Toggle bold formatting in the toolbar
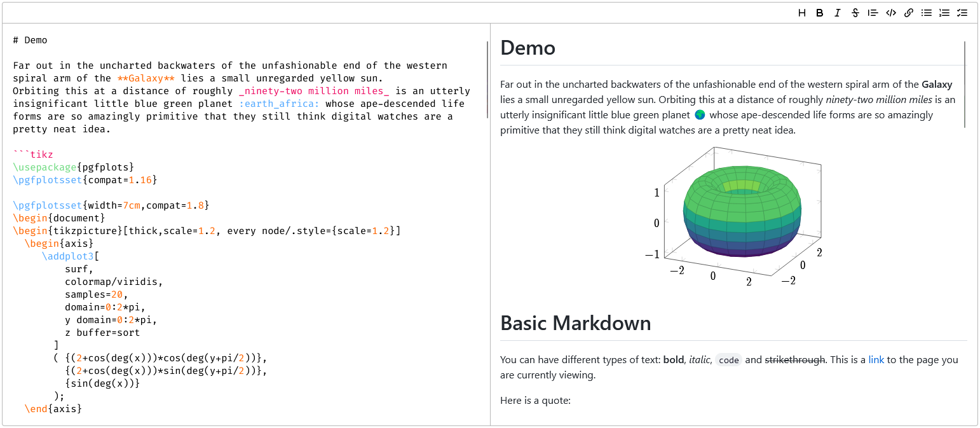This screenshot has height=428, width=980. coord(820,13)
